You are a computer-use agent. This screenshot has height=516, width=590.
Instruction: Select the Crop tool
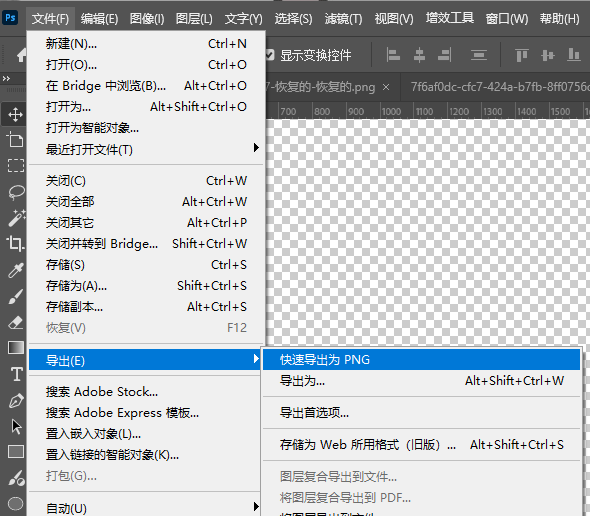(16, 244)
